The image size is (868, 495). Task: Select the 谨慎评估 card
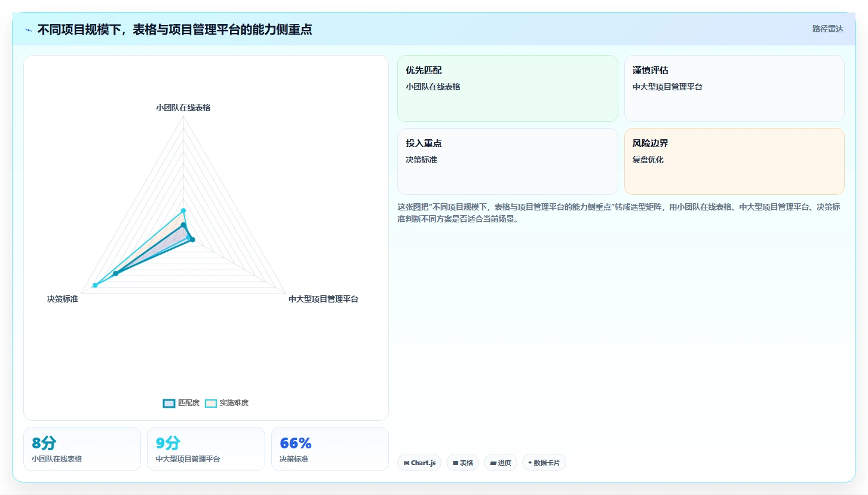tap(734, 88)
